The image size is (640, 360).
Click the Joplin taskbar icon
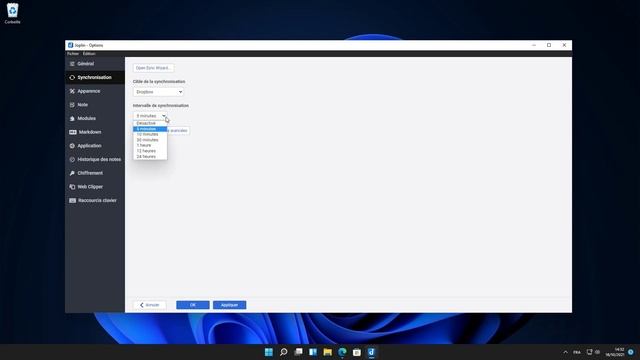[x=371, y=352]
